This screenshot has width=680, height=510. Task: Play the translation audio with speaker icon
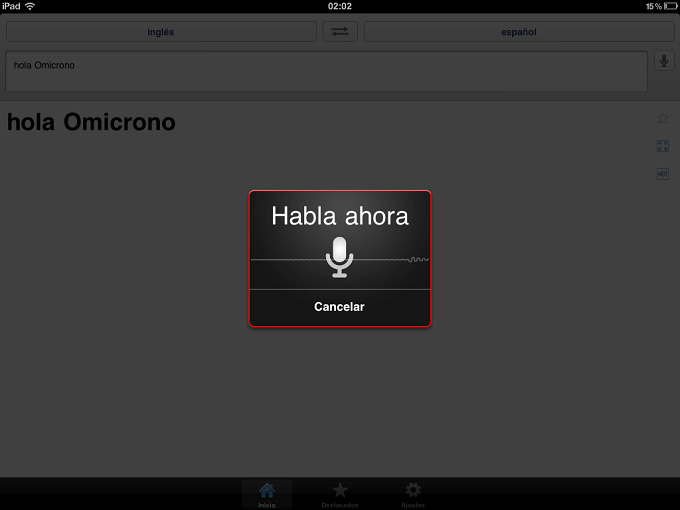point(662,174)
